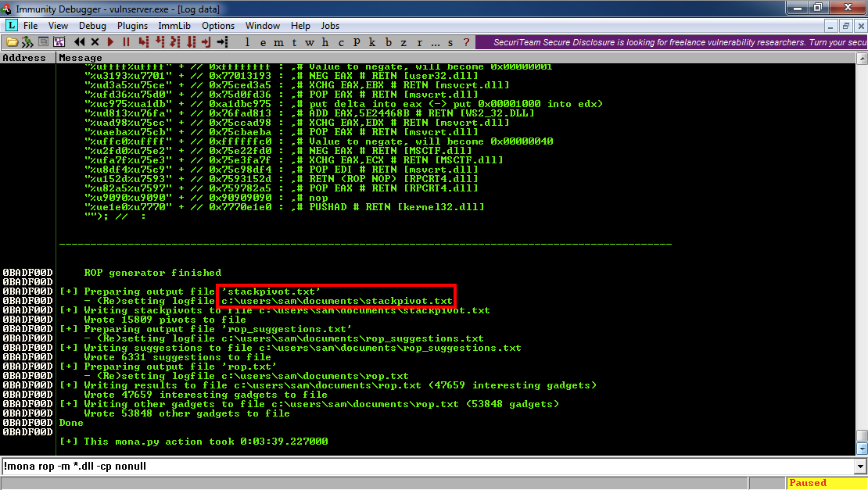Click the log scrollbar down arrow
The width and height of the screenshot is (868, 490).
click(862, 449)
